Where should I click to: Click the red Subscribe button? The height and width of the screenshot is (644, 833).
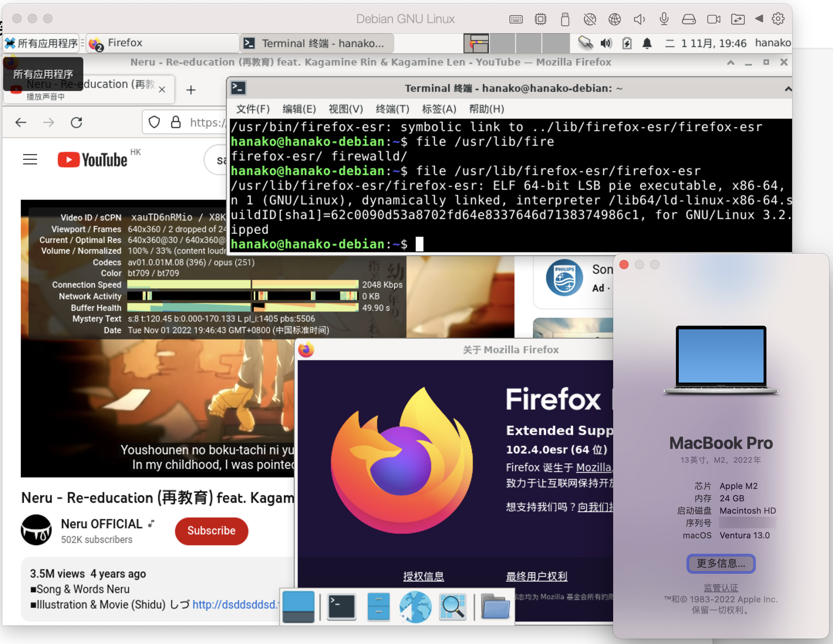(x=211, y=531)
